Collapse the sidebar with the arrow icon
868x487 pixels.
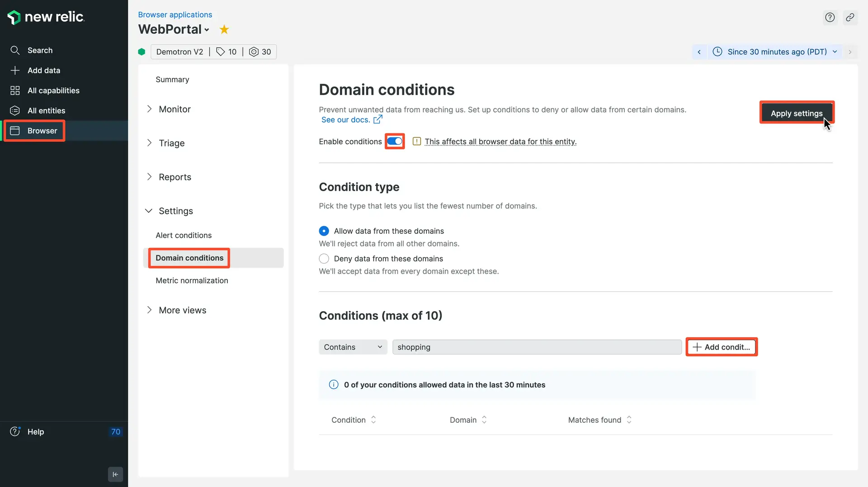(115, 474)
